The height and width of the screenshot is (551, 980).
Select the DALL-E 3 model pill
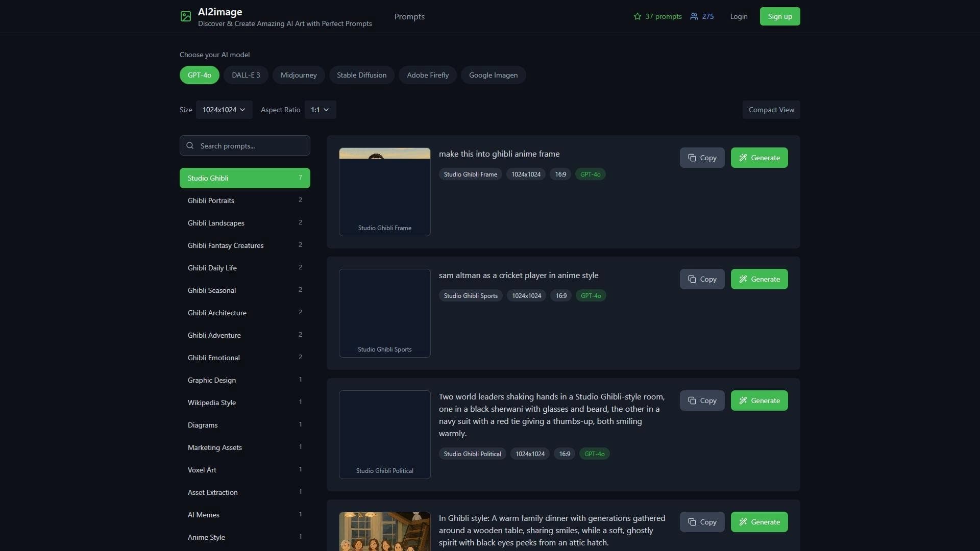coord(246,75)
